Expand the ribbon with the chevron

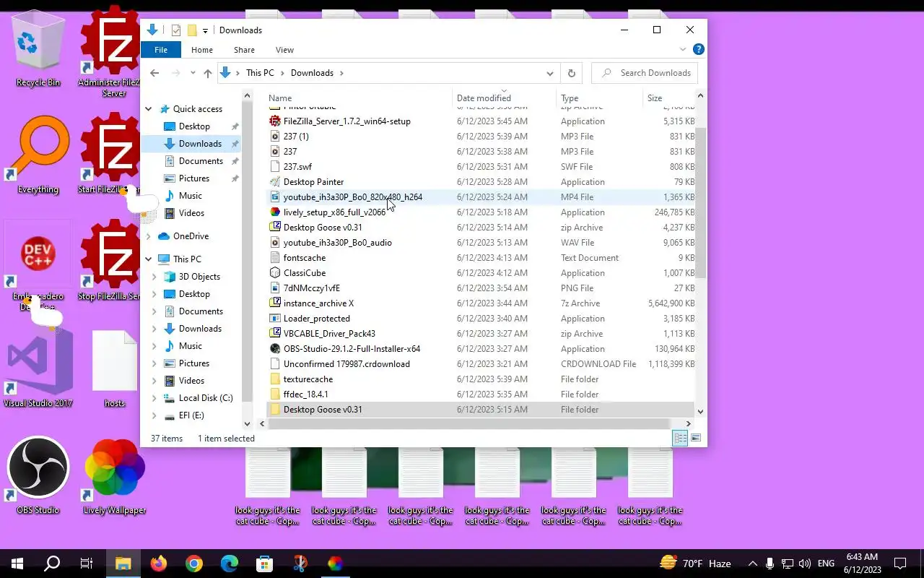coord(683,50)
